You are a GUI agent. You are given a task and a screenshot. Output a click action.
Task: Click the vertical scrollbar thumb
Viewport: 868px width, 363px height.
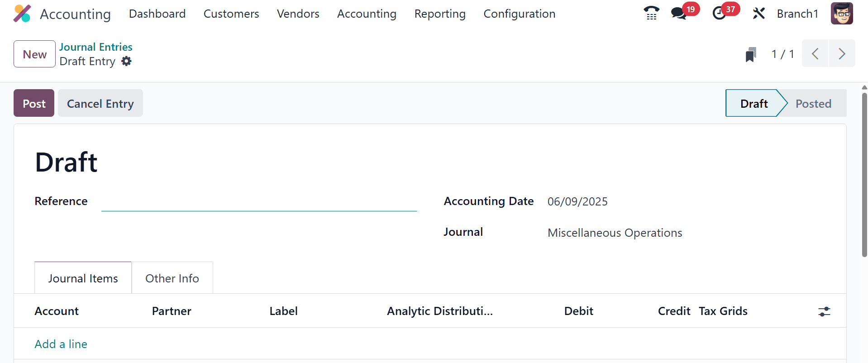(864, 174)
